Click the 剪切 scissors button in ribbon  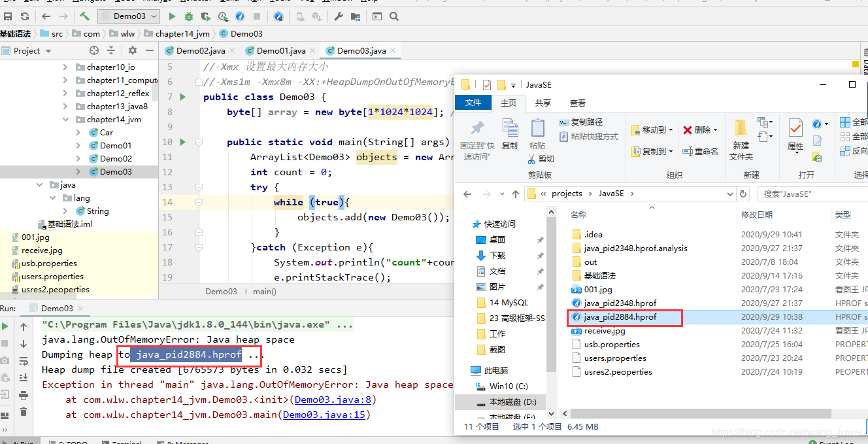point(541,159)
